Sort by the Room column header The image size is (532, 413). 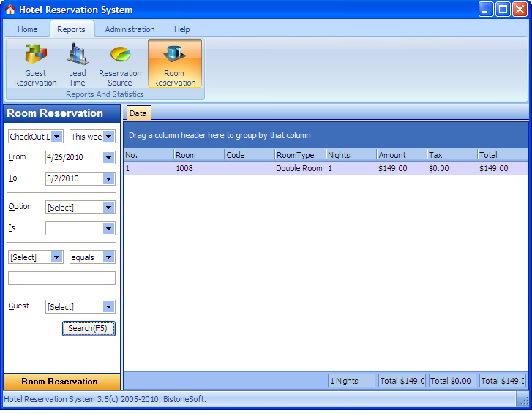199,155
